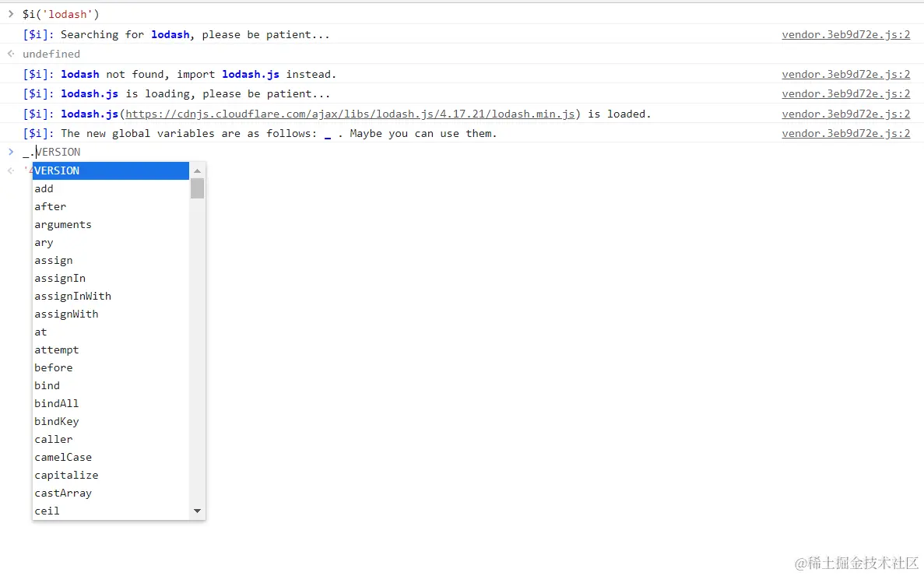
Task: Select the 'capitalize' suggestion
Action: pyautogui.click(x=111, y=476)
